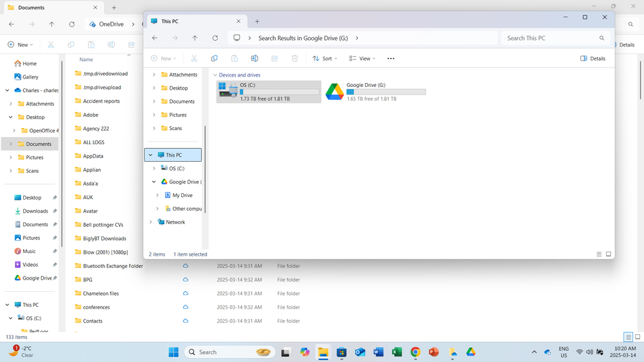Click Rename icon in This PC toolbar
The width and height of the screenshot is (644, 362).
254,58
